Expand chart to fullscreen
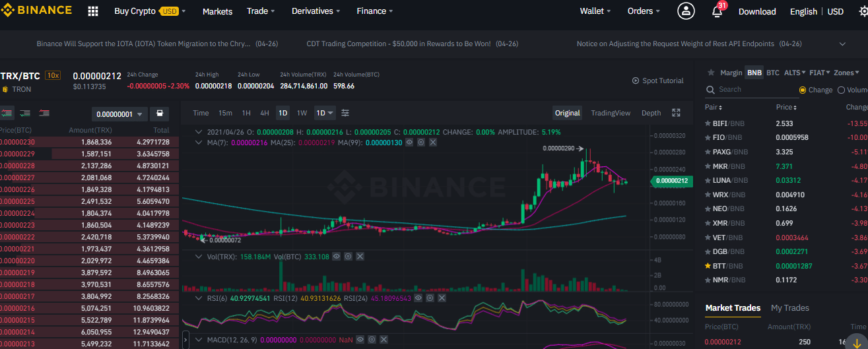Image resolution: width=868 pixels, height=349 pixels. point(676,113)
